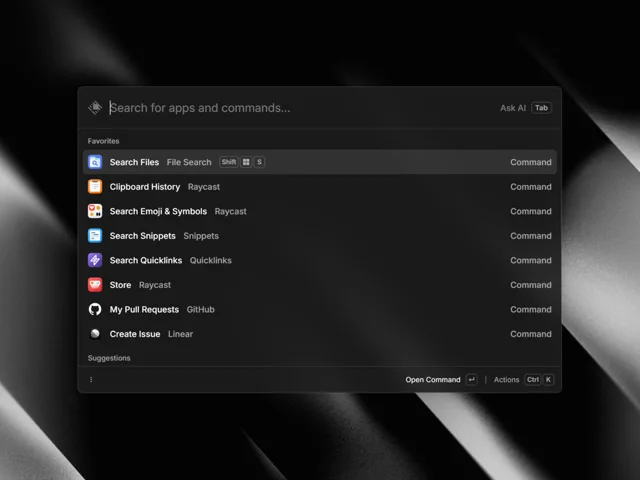Click the Search Snippets blue icon
This screenshot has height=480, width=640.
click(x=95, y=236)
